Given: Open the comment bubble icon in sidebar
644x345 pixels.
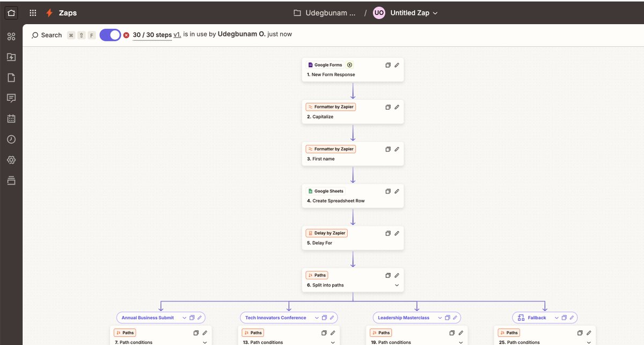Looking at the screenshot, I should (x=11, y=98).
